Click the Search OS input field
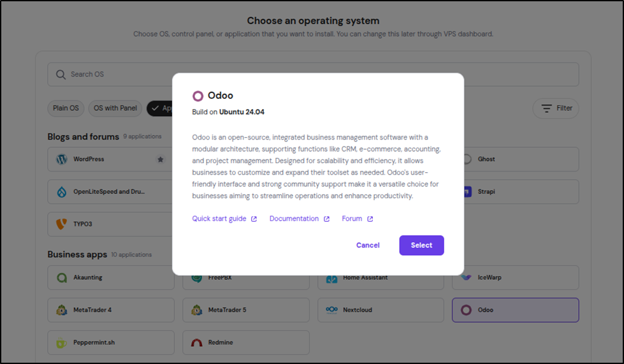624x364 pixels. tap(312, 75)
